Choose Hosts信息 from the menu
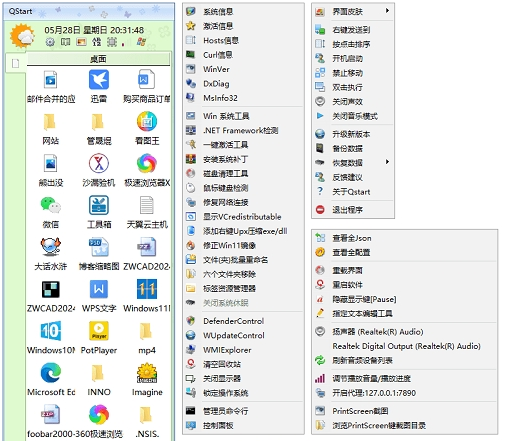Viewport: 514px width, 441px height. 243,40
